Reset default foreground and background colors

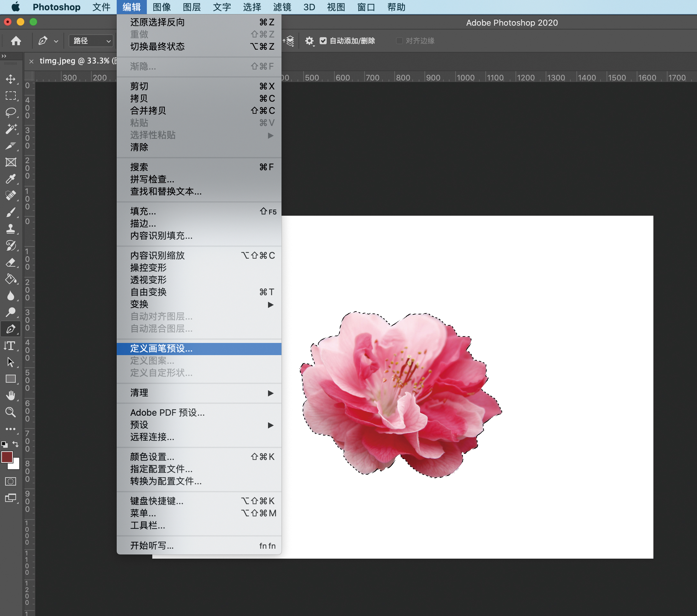(x=4, y=444)
